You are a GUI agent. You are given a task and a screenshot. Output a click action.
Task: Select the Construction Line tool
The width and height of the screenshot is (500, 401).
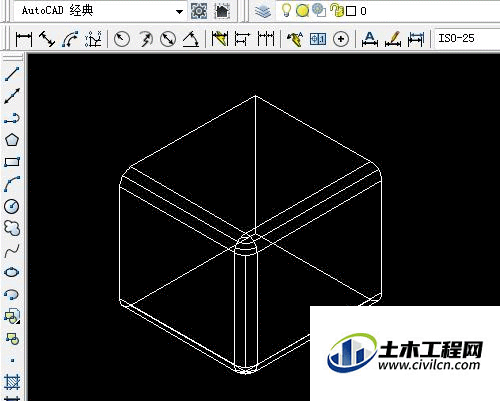click(x=12, y=96)
